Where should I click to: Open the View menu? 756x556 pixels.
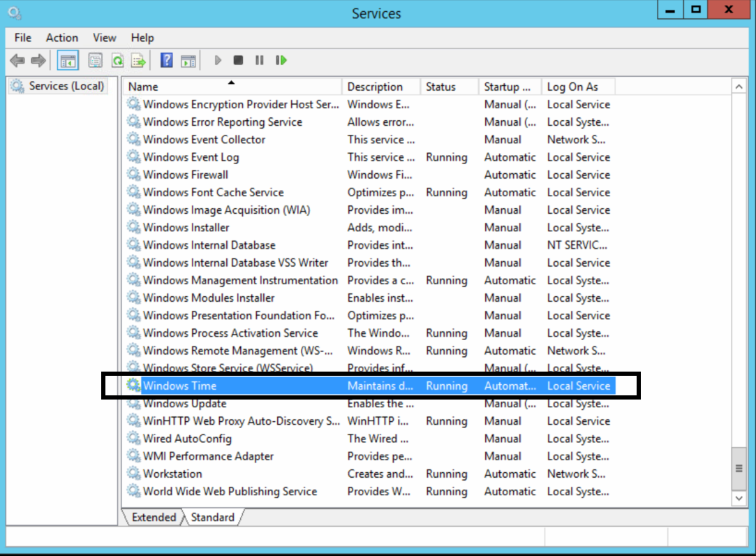pyautogui.click(x=103, y=38)
